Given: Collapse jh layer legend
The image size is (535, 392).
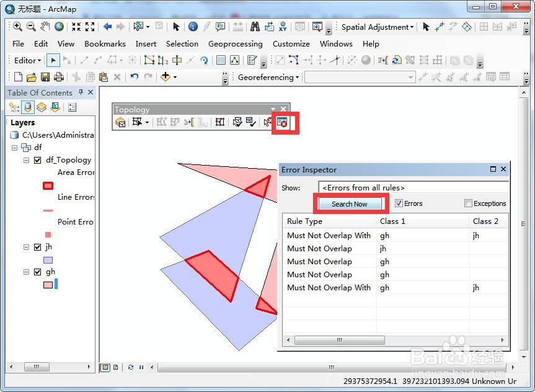Looking at the screenshot, I should tap(26, 247).
